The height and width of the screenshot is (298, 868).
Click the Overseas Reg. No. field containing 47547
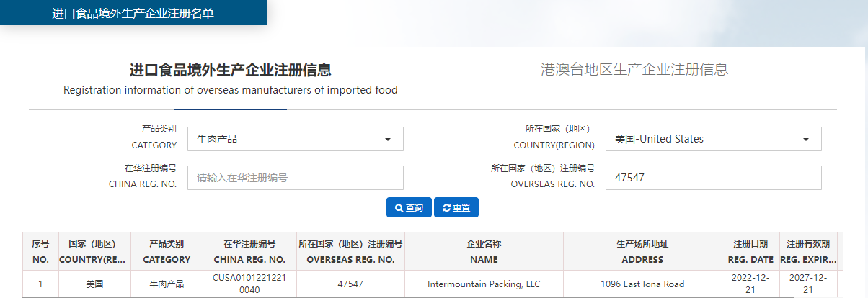(714, 178)
